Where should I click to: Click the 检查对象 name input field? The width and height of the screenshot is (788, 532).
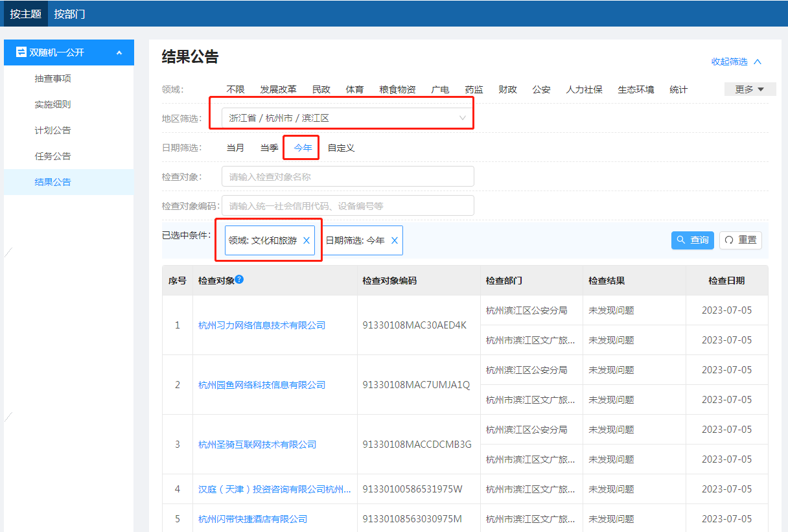pos(347,176)
